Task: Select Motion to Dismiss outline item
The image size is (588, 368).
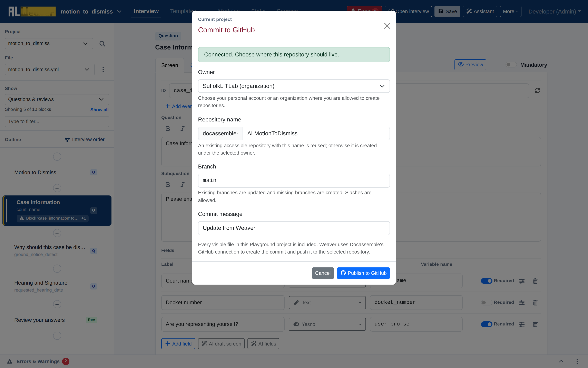Action: pyautogui.click(x=57, y=172)
